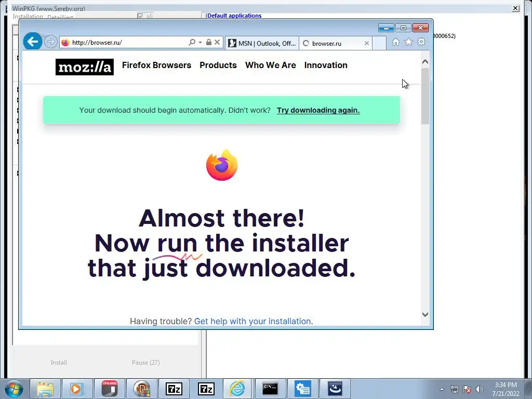Open the Windows Start menu
The image size is (532, 399).
tap(14, 389)
